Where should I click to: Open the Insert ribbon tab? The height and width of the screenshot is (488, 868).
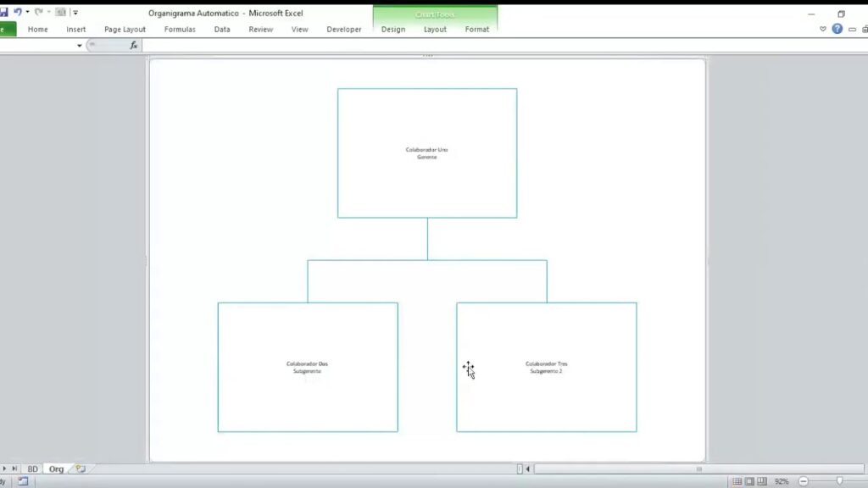(x=75, y=30)
